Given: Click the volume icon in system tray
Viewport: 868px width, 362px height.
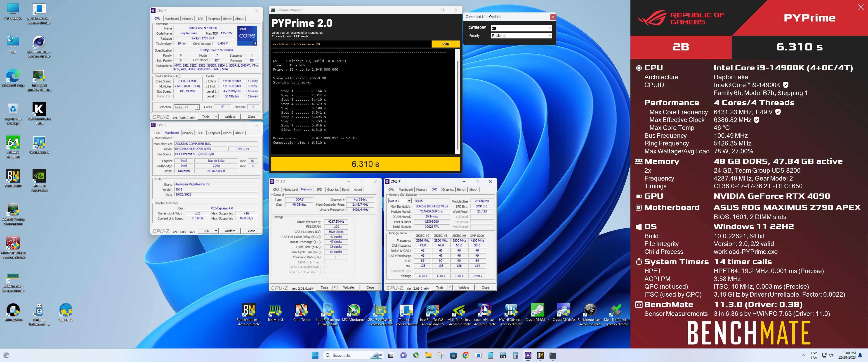Looking at the screenshot, I should point(831,355).
